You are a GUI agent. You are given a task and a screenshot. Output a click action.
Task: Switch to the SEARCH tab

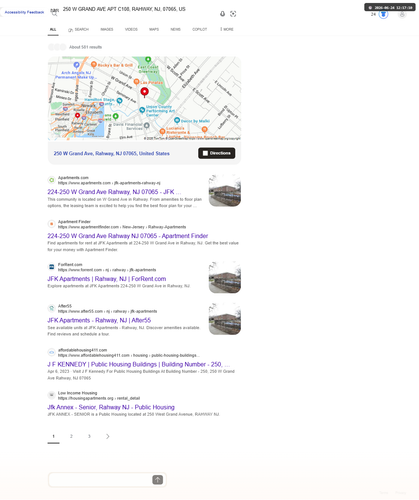click(79, 30)
